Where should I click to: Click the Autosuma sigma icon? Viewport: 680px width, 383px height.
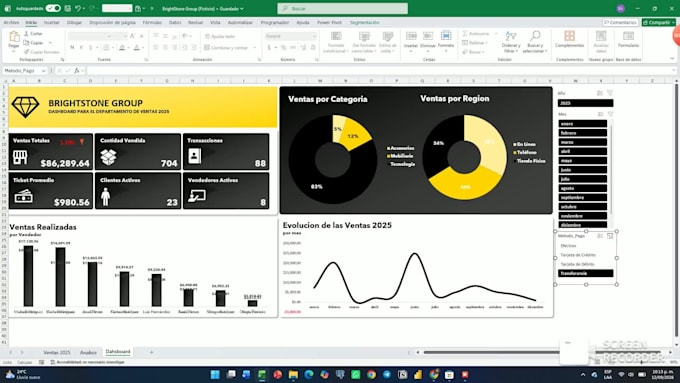pyautogui.click(x=465, y=33)
